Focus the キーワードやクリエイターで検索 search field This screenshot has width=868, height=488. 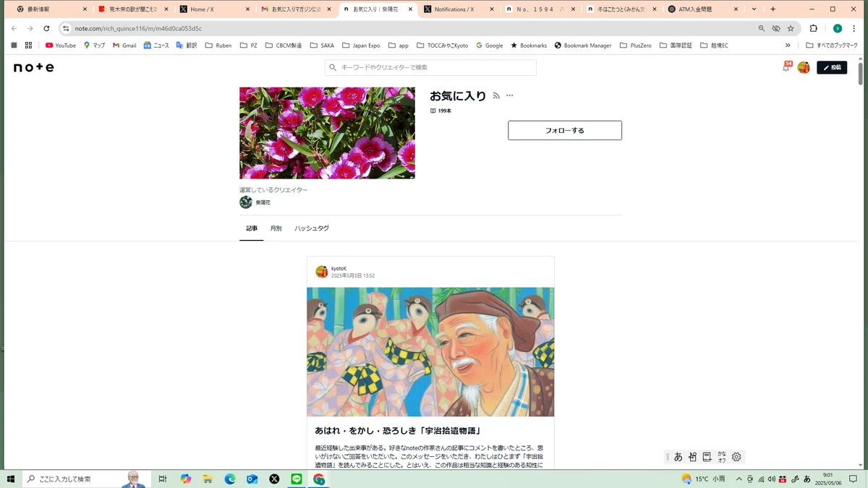pyautogui.click(x=430, y=67)
